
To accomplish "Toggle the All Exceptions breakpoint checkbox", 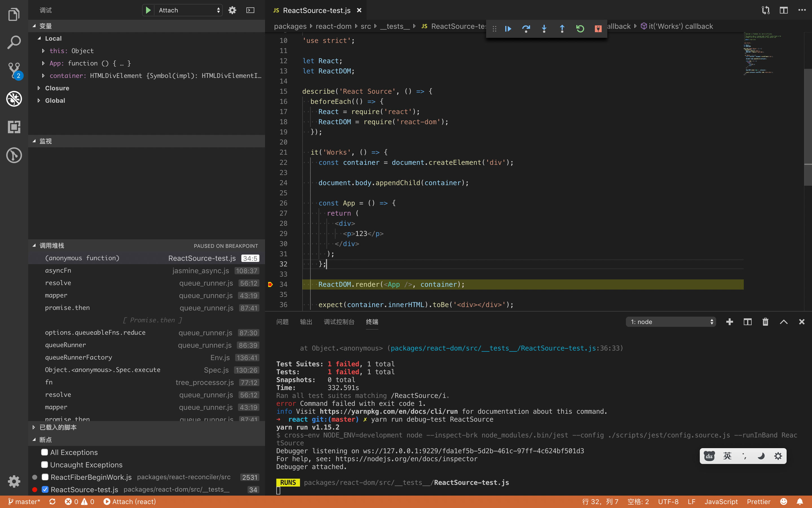I will pos(45,452).
